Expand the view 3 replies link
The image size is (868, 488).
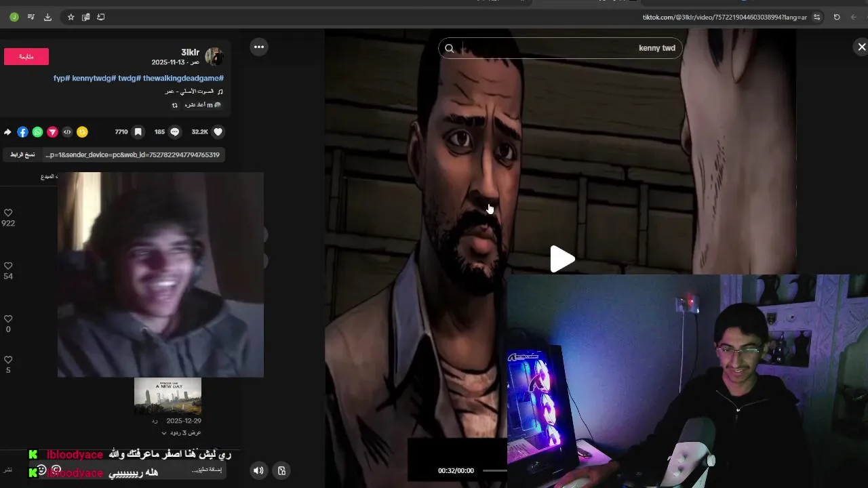180,432
